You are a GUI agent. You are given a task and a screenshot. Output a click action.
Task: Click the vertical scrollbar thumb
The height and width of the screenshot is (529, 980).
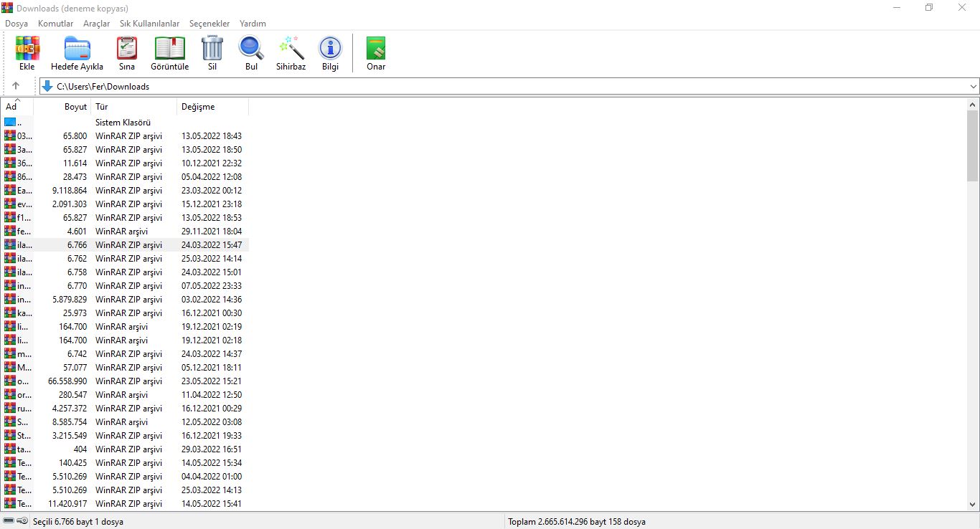[972, 146]
